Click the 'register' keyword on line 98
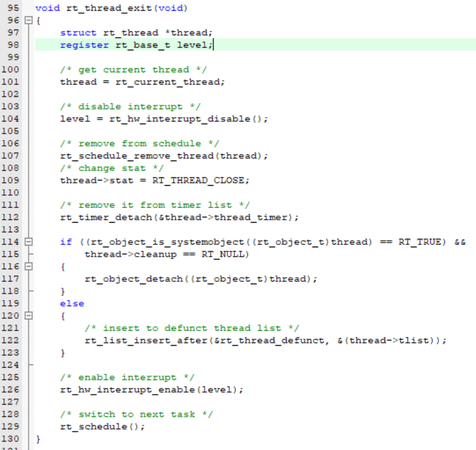Image resolution: width=476 pixels, height=450 pixels. tap(84, 45)
